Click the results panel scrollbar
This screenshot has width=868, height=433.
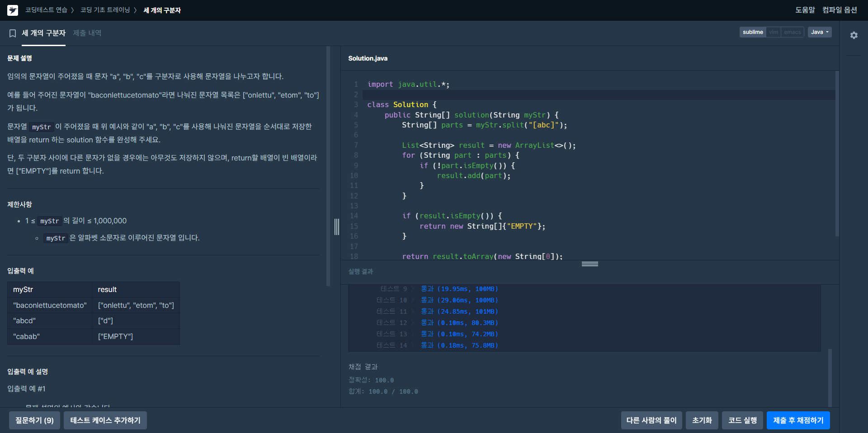coord(830,377)
